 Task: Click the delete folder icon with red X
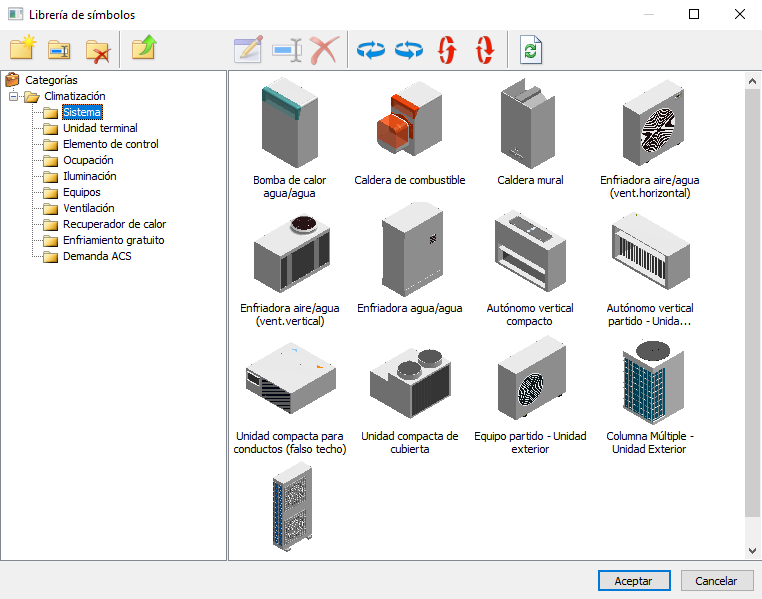(98, 51)
